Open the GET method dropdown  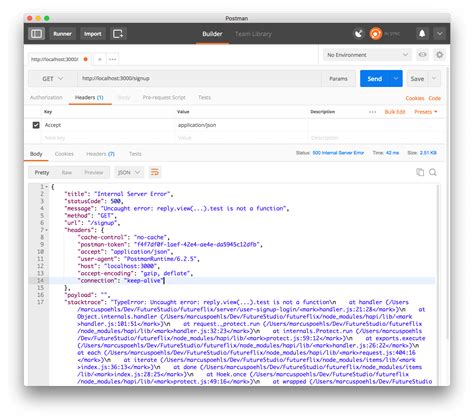(x=53, y=79)
